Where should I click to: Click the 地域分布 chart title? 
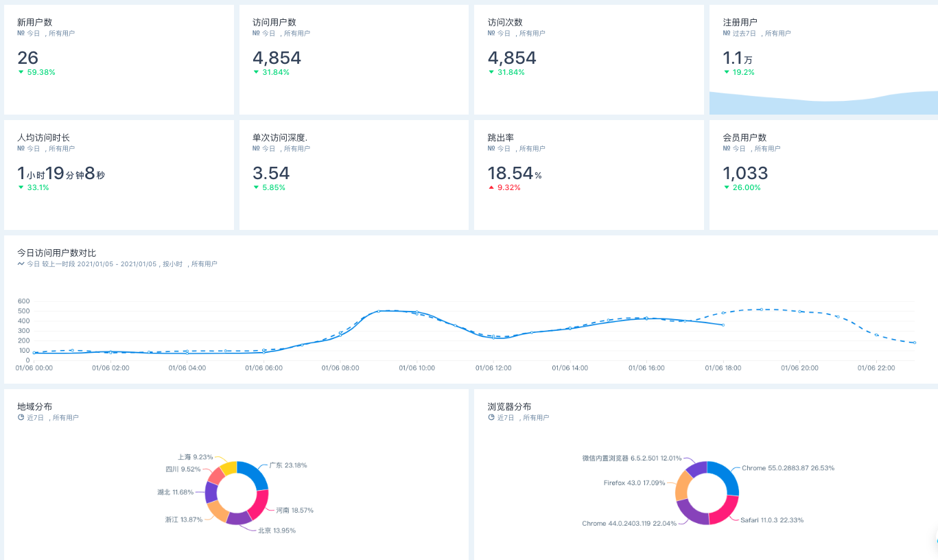pos(34,406)
